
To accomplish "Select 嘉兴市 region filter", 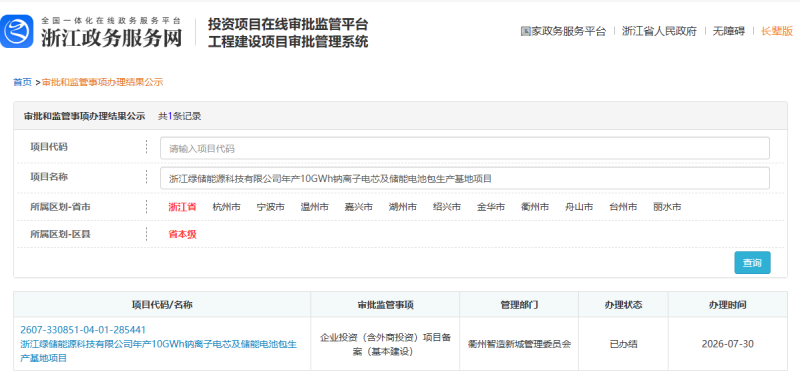I will [359, 207].
